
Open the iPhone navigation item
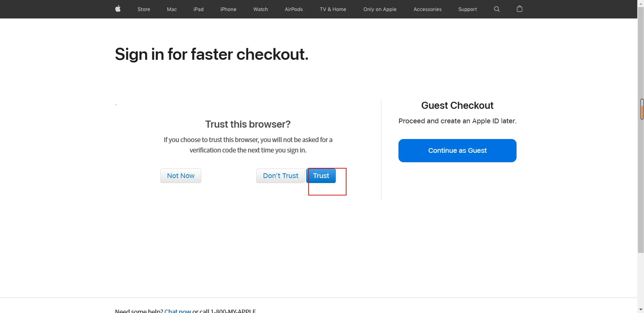click(228, 9)
